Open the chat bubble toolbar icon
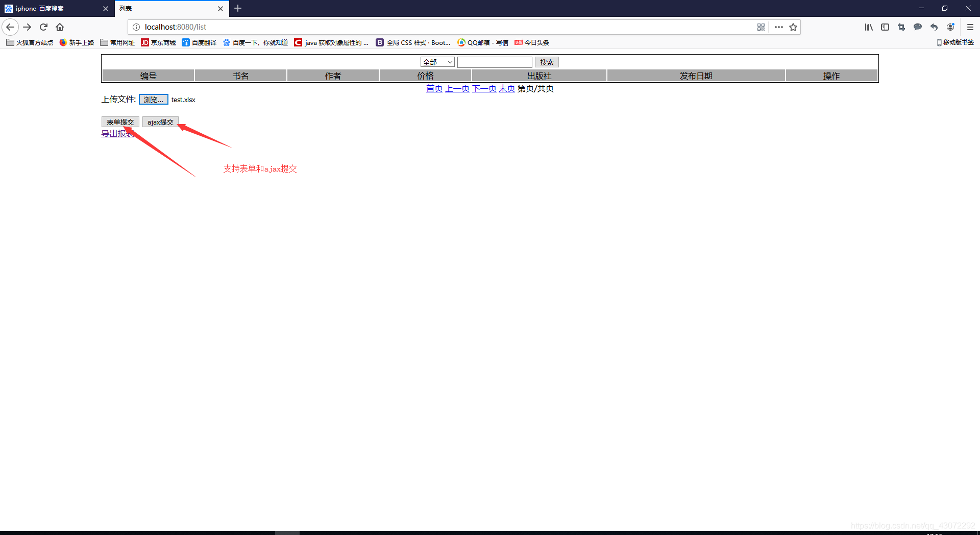The height and width of the screenshot is (535, 980). (918, 27)
